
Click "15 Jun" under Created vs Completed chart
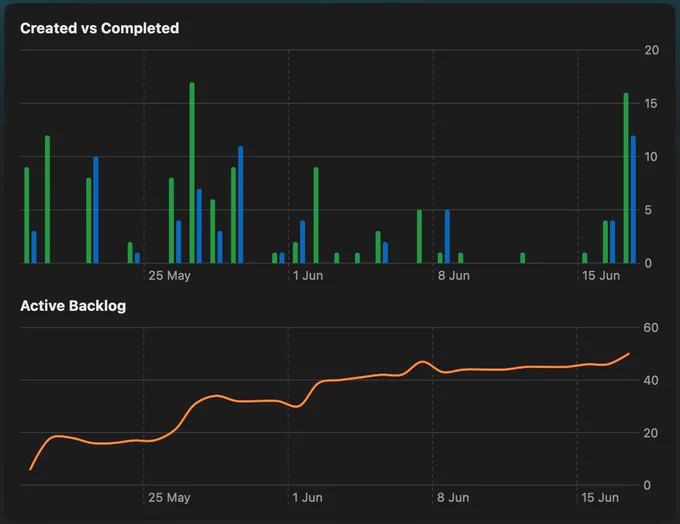(601, 275)
